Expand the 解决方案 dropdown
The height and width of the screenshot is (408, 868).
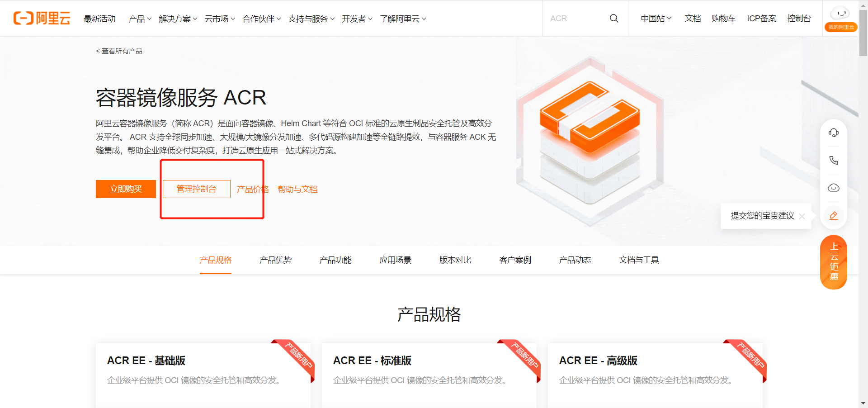pos(178,19)
